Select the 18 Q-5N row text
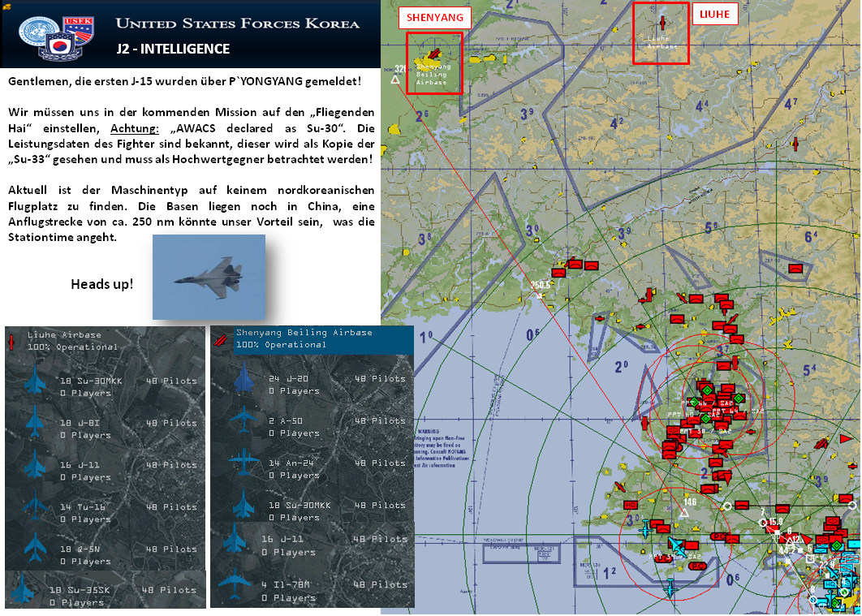The width and height of the screenshot is (862, 616). pyautogui.click(x=80, y=549)
